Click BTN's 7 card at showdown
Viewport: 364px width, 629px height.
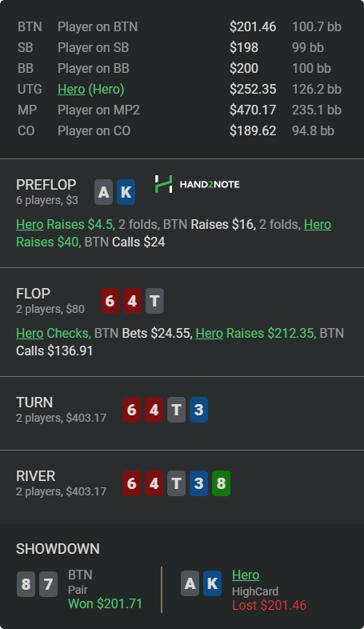pos(48,584)
